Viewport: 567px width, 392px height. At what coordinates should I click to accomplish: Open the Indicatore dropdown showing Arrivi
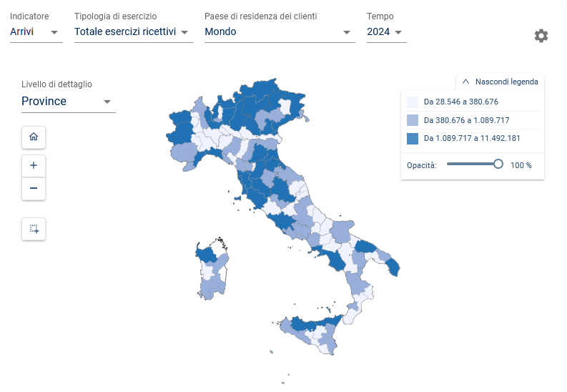(36, 31)
